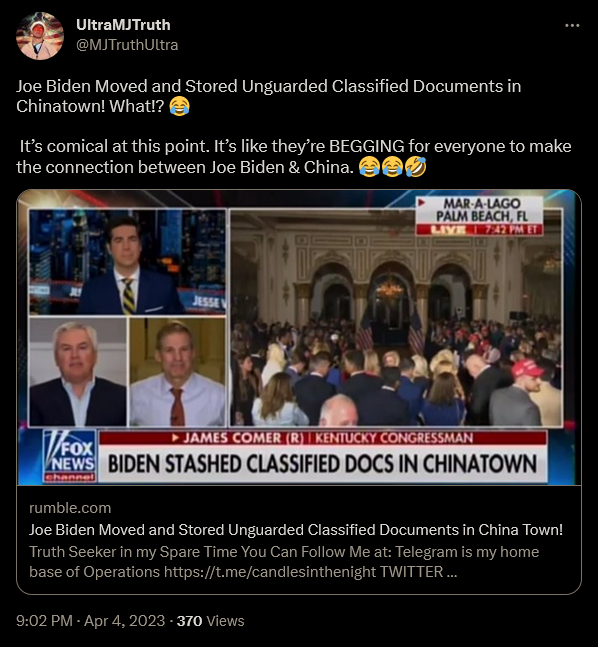Click the Mar-a-Lago ballroom crowd video pane
The width and height of the screenshot is (598, 647).
396,317
